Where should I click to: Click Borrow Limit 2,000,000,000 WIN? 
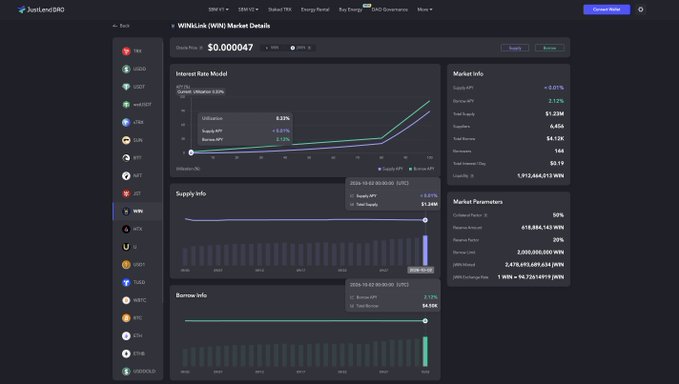point(540,252)
